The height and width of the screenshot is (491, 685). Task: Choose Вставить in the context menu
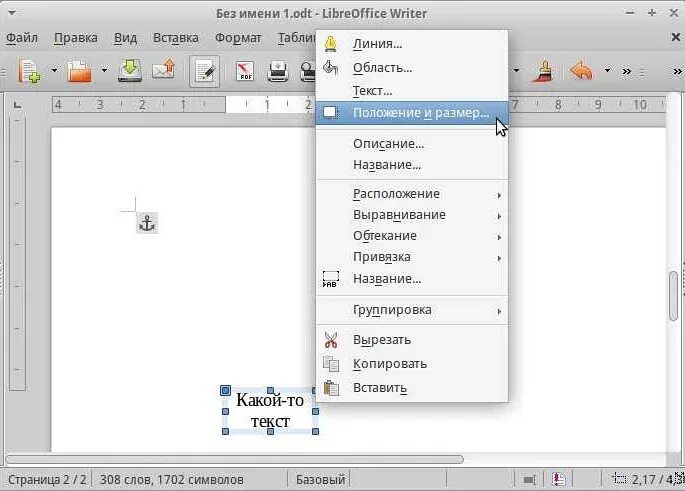[412, 388]
